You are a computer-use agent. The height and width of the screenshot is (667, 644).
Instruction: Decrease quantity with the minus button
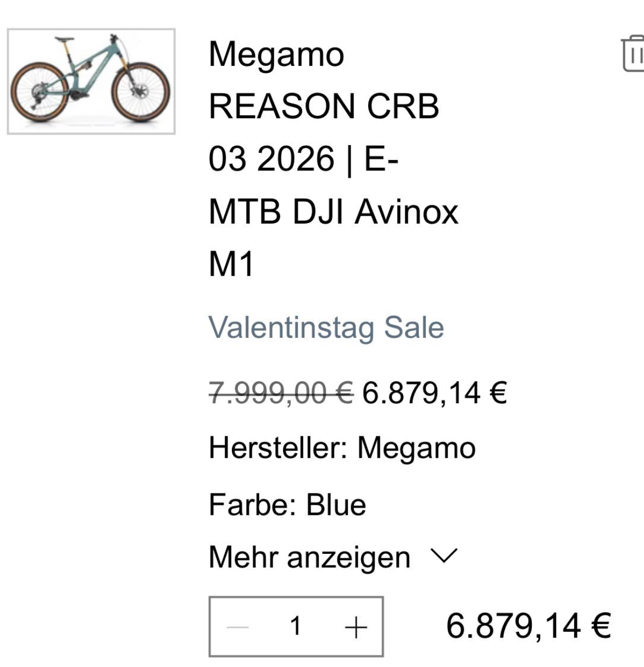(x=238, y=627)
